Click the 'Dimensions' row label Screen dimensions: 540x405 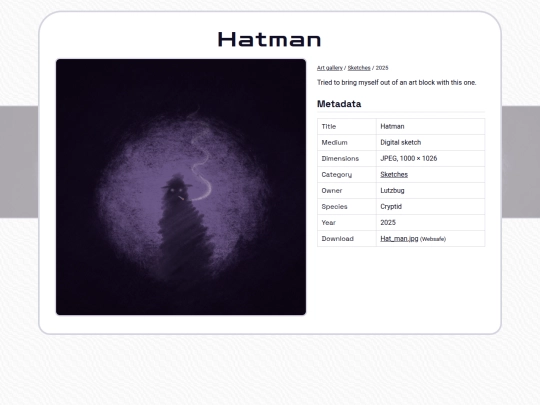pyautogui.click(x=340, y=159)
